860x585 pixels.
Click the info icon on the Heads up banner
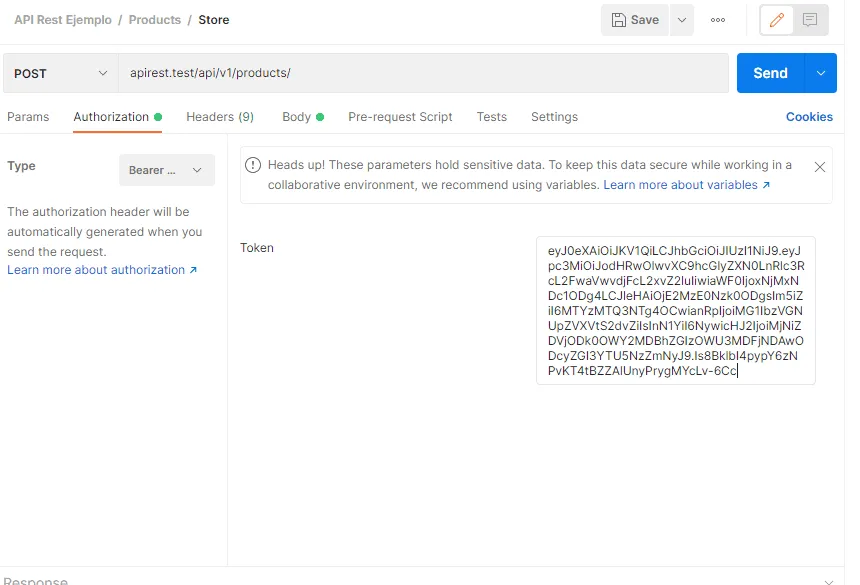(258, 166)
